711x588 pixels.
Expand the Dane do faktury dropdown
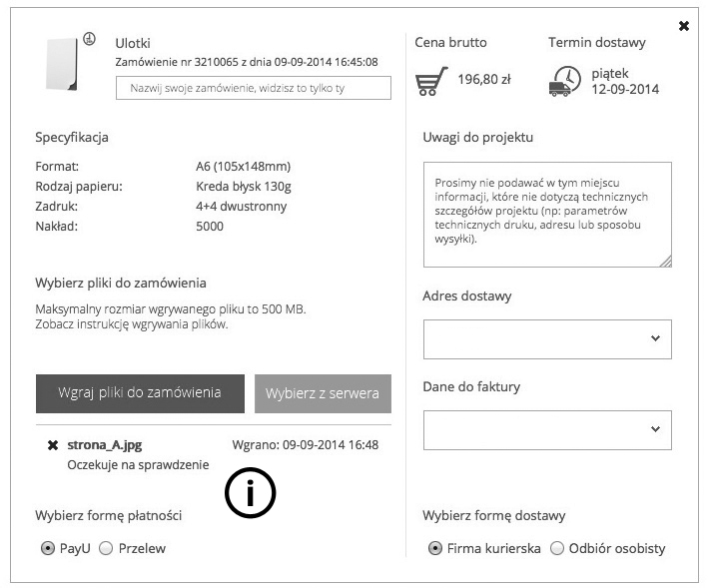(547, 429)
